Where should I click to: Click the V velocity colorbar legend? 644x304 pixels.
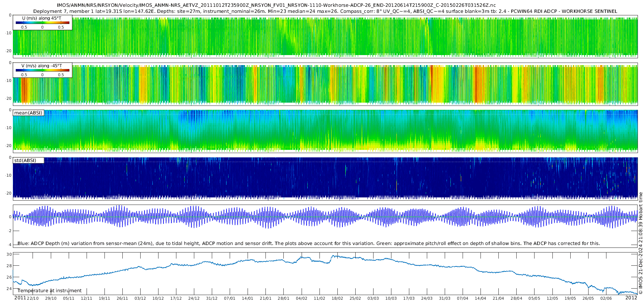pos(42,70)
